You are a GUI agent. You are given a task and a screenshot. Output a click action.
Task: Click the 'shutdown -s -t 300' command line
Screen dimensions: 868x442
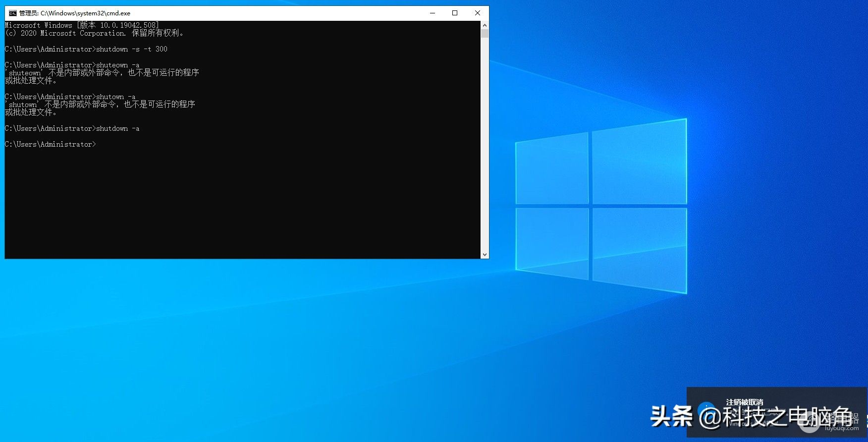[86, 49]
